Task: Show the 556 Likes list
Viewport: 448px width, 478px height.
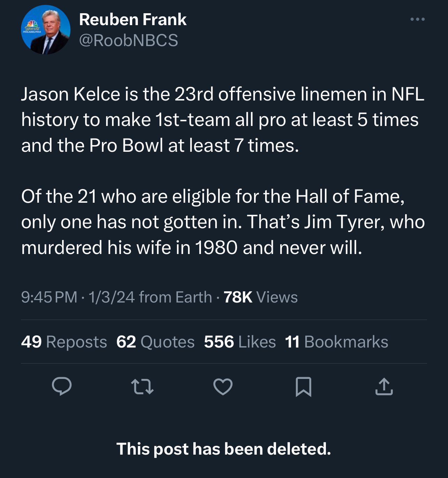Action: tap(240, 342)
